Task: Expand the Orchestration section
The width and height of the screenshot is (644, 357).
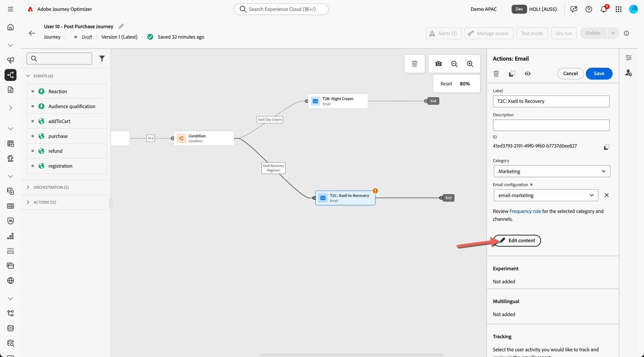Action: click(x=28, y=187)
